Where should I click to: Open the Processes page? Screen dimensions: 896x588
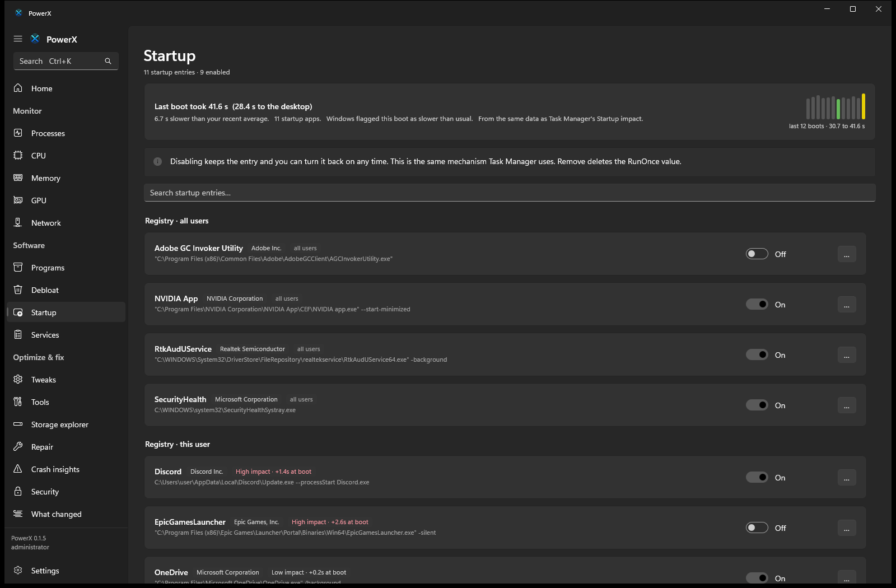(66, 133)
